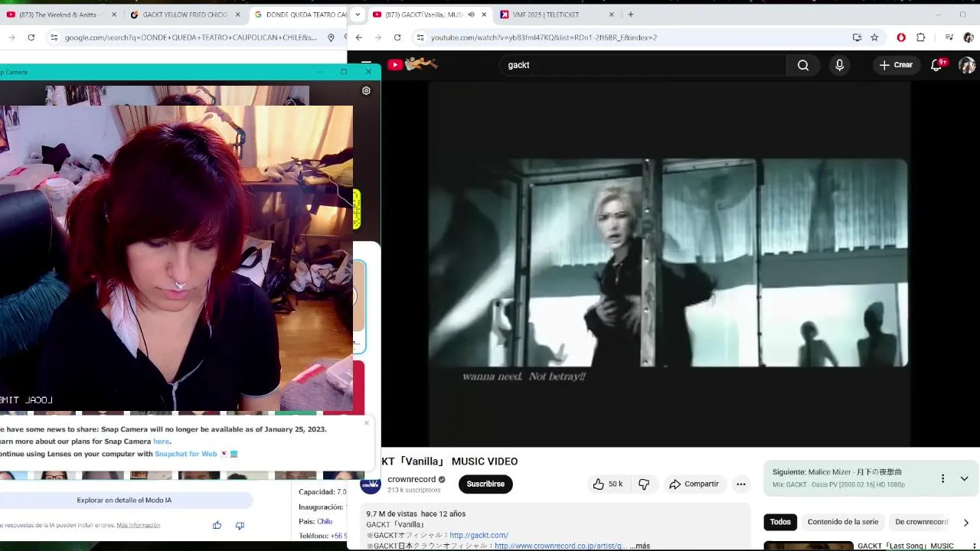Click Explorar en detalle el Modo IA
980x551 pixels.
point(124,500)
